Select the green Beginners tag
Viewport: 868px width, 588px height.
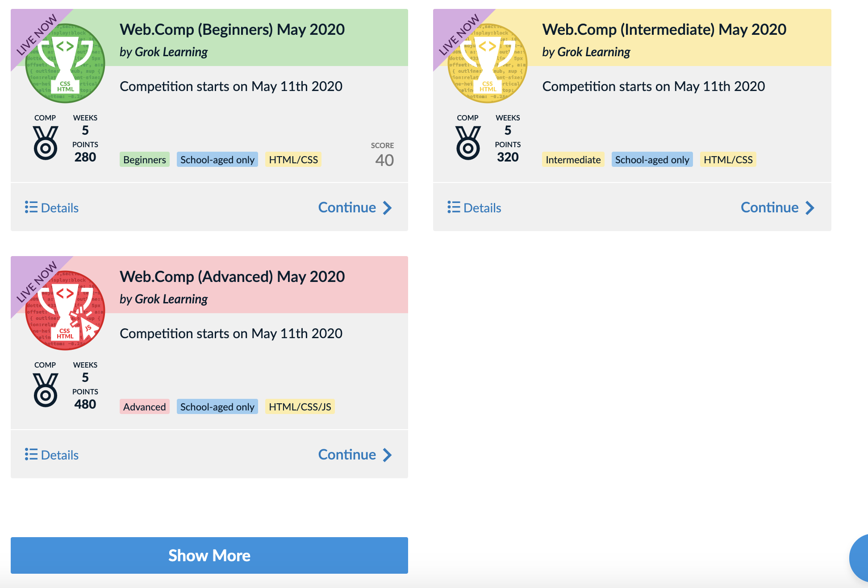tap(144, 160)
